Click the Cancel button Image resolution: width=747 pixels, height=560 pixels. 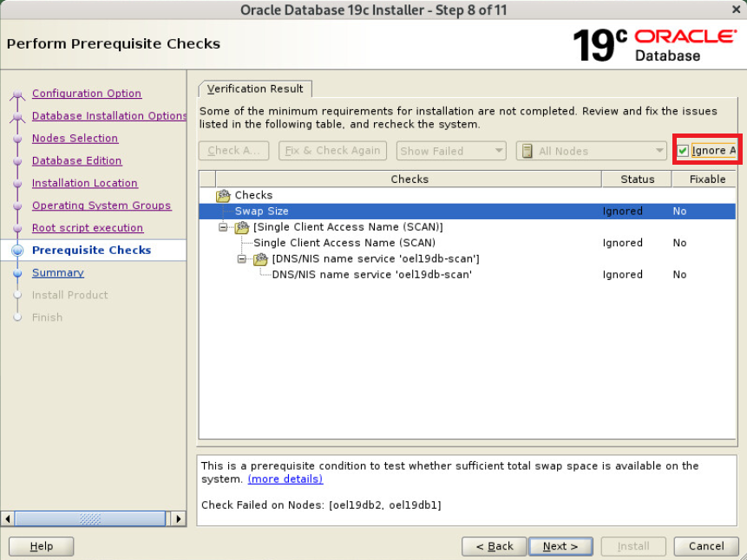click(706, 546)
